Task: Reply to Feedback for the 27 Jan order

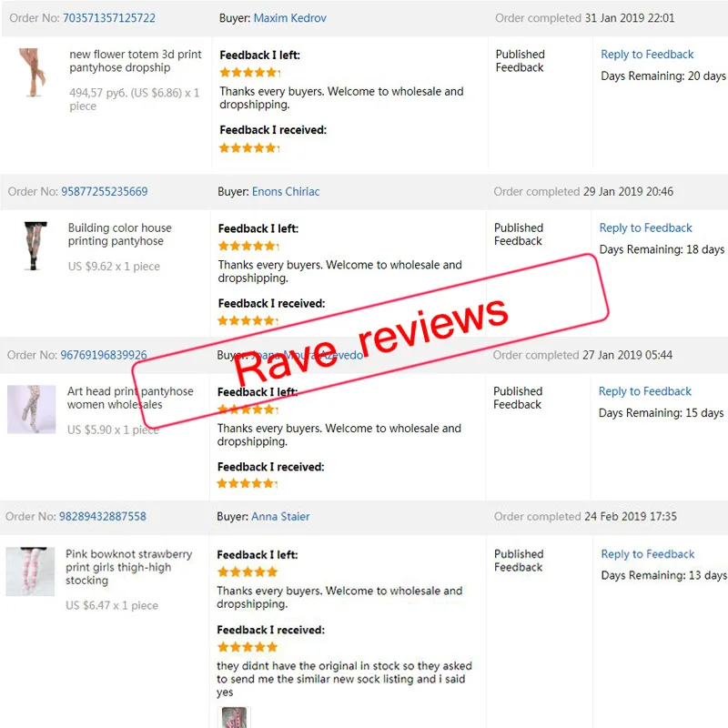Action: coord(645,391)
